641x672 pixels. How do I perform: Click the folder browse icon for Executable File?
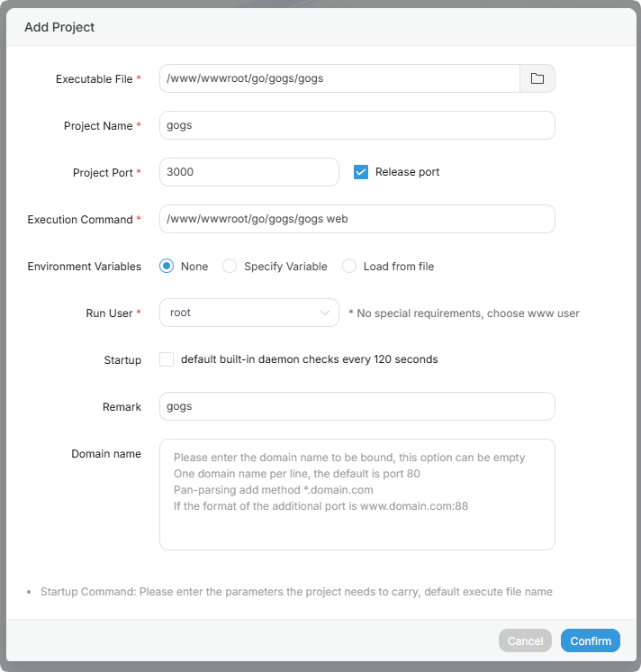pyautogui.click(x=537, y=78)
